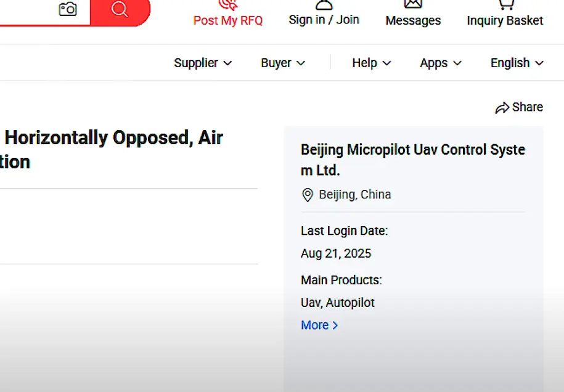Click the Post My RFQ target icon

(x=228, y=5)
